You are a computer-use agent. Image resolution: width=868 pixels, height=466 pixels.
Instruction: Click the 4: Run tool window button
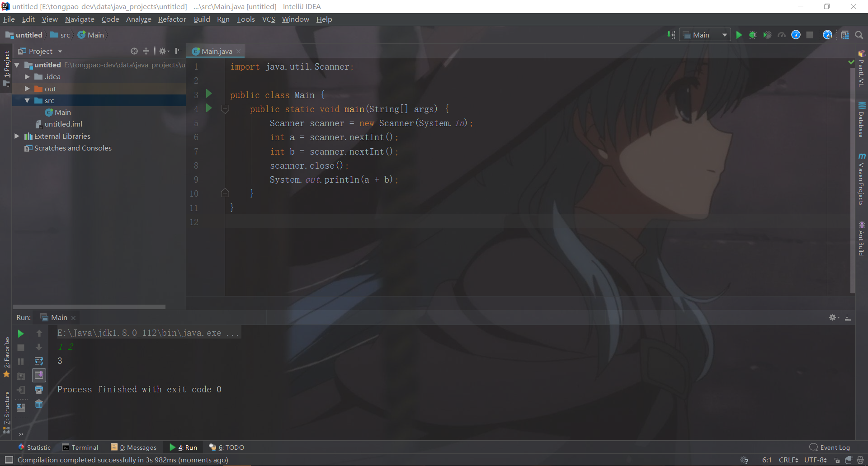pyautogui.click(x=184, y=447)
